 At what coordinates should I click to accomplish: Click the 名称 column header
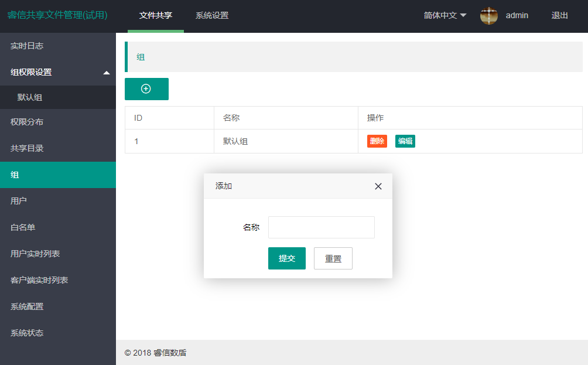286,118
